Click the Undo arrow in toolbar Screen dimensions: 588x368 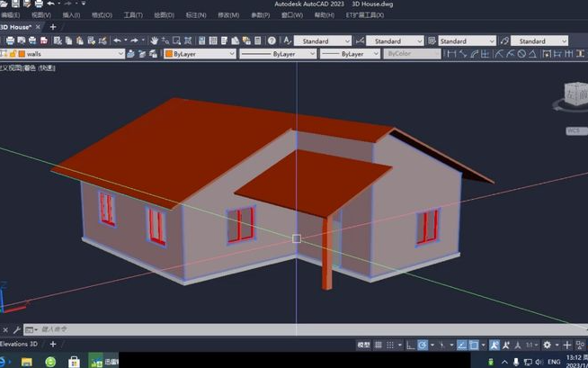[x=118, y=40]
